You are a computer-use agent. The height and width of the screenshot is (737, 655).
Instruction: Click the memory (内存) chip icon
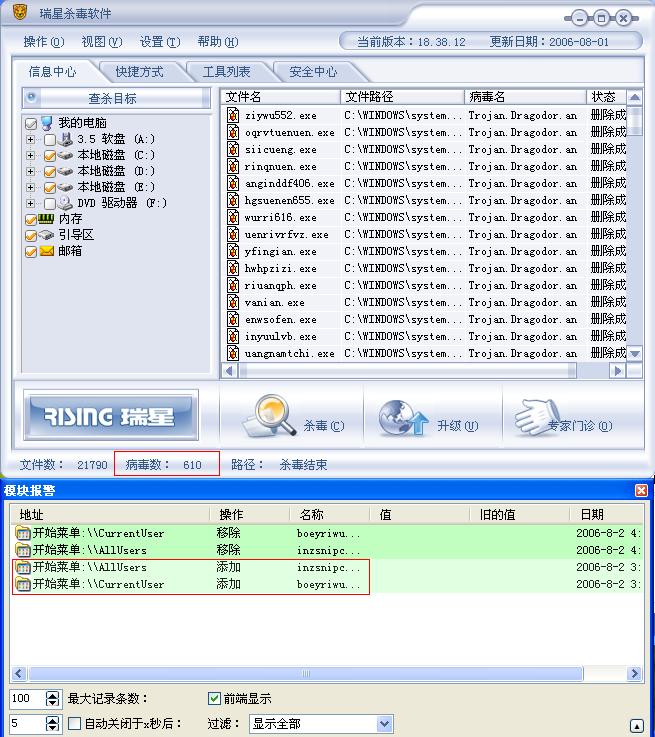point(46,219)
